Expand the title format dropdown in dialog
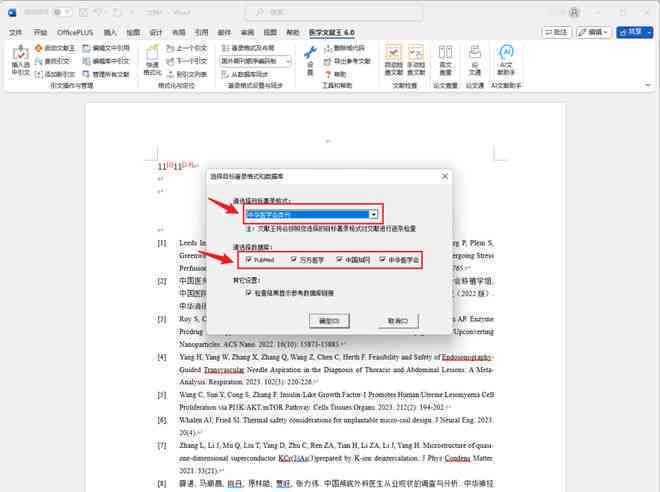Viewport: 660px width, 492px height. 373,215
